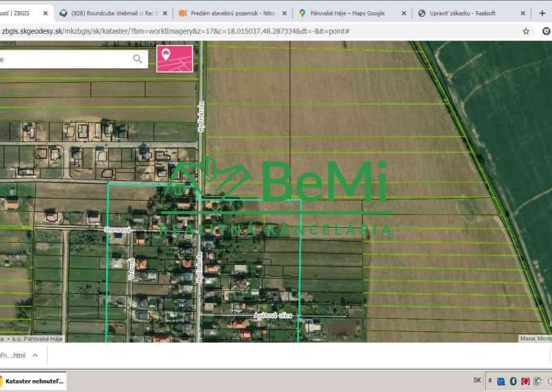Click the Bluetooth tray icon
This screenshot has width=552, height=392.
[x=513, y=381]
